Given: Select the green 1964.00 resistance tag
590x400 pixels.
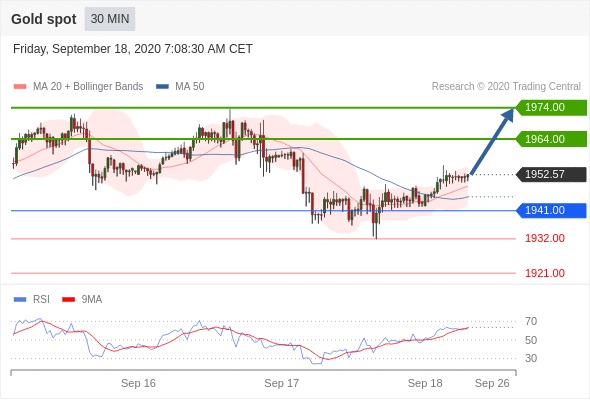Looking at the screenshot, I should (551, 139).
